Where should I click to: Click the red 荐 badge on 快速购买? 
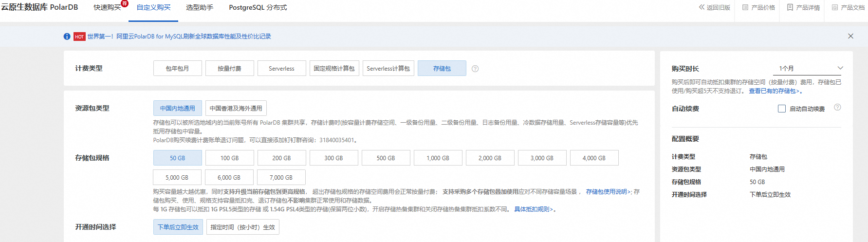pyautogui.click(x=125, y=3)
